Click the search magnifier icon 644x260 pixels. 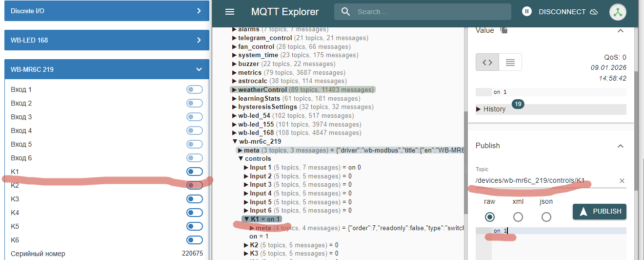(346, 12)
